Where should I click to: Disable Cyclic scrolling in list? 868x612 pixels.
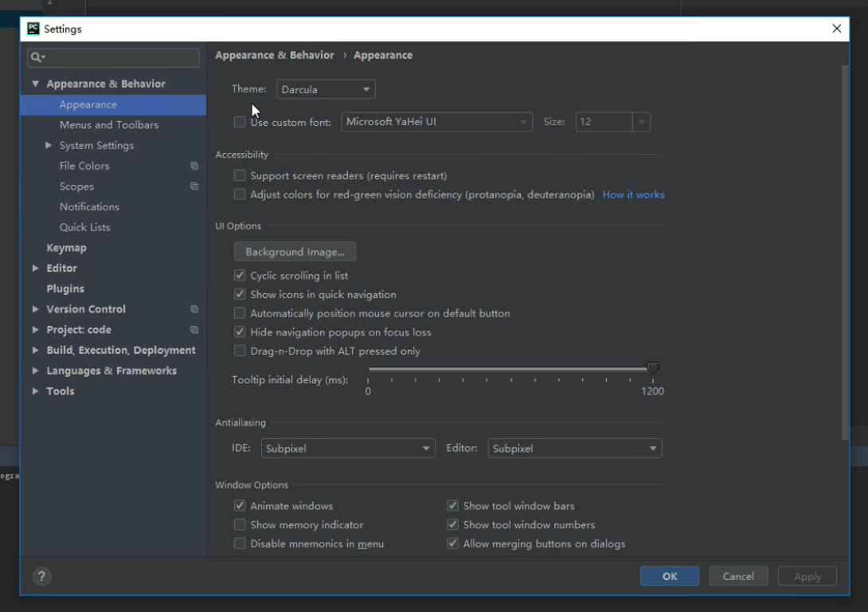240,275
